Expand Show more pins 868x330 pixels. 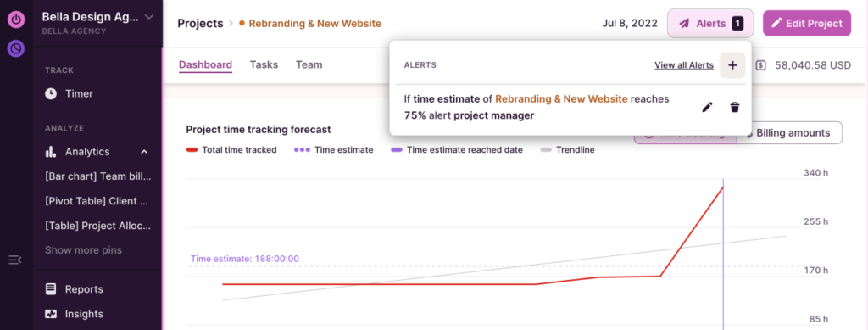click(84, 250)
